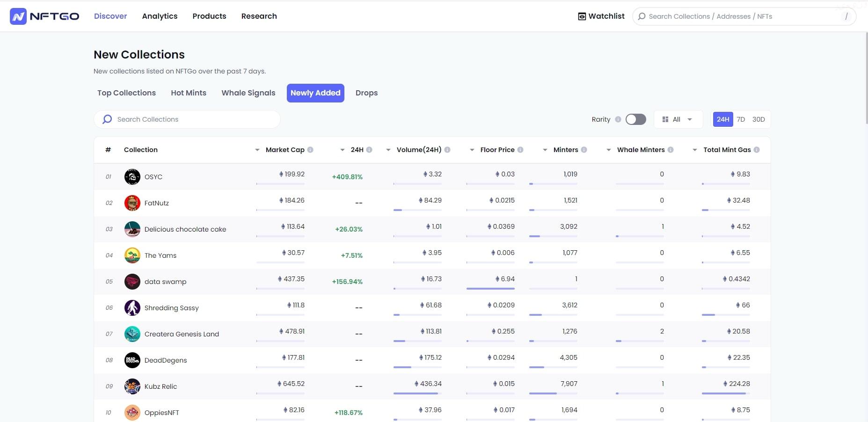Click the grid icon in the All filter
The width and height of the screenshot is (868, 422).
point(665,119)
